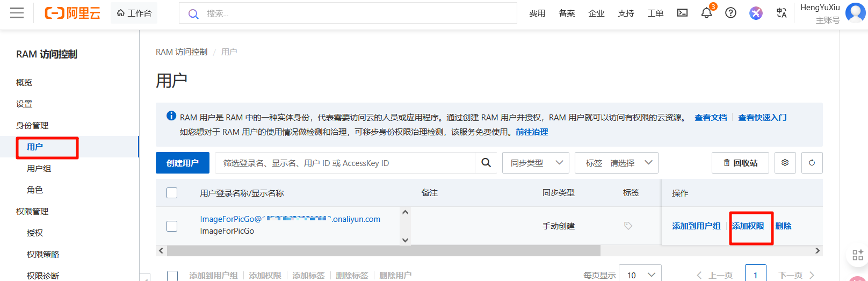Select 用户 in the sidebar
The width and height of the screenshot is (868, 281).
click(x=35, y=147)
